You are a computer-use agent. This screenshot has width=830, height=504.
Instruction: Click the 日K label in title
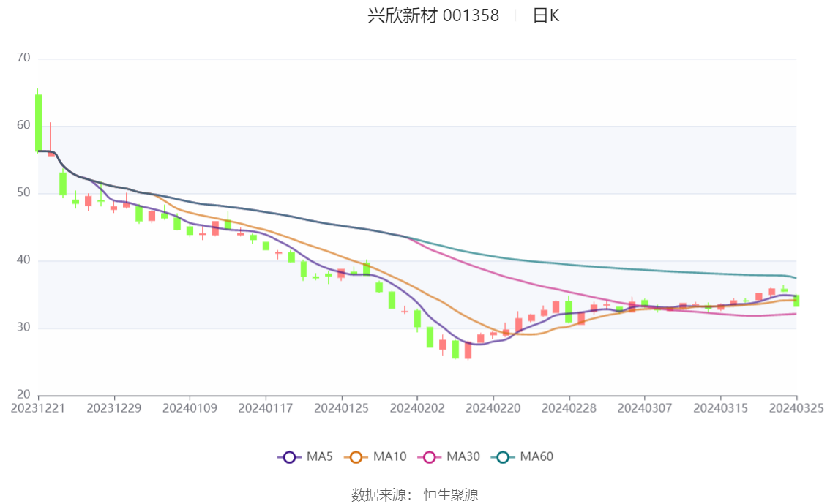[x=546, y=16]
